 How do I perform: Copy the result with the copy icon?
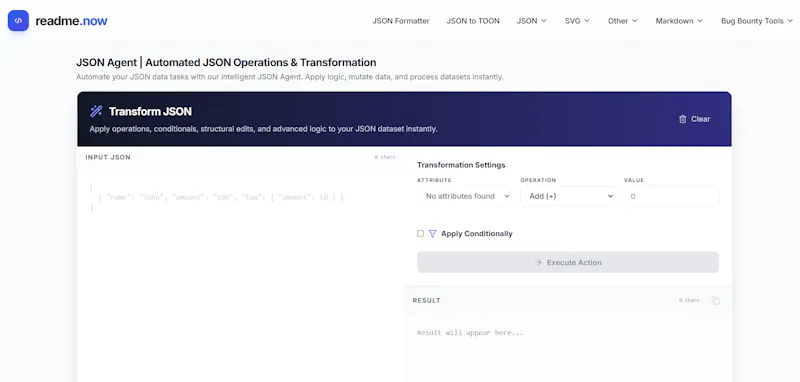(715, 300)
